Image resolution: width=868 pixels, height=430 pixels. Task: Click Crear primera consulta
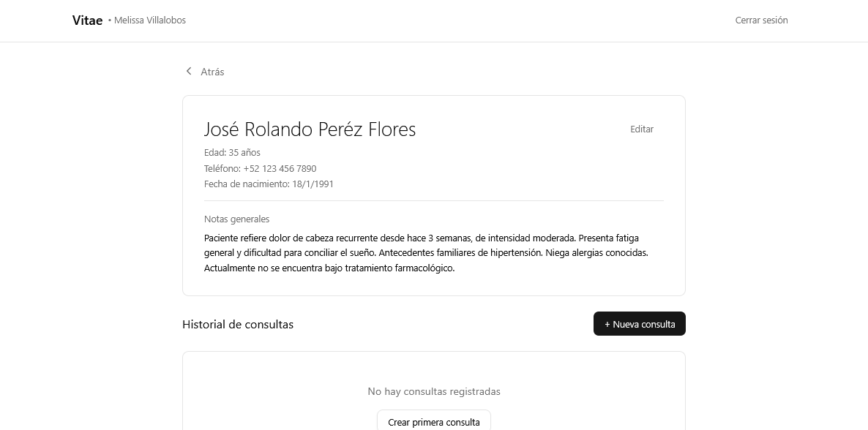[433, 422]
